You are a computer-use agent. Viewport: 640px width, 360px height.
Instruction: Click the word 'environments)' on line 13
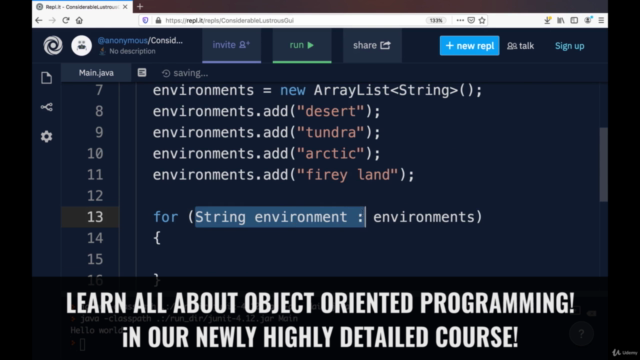click(x=428, y=217)
